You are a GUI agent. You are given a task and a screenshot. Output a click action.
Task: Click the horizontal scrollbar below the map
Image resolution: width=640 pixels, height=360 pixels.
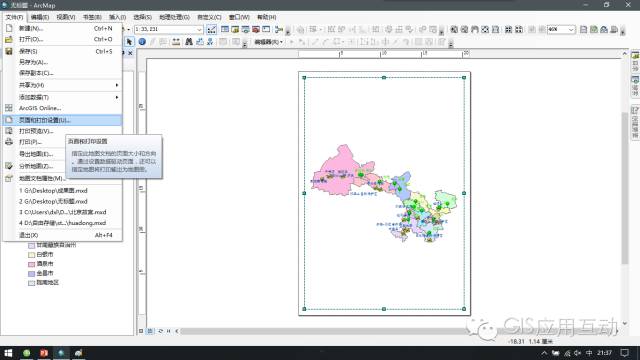point(399,331)
